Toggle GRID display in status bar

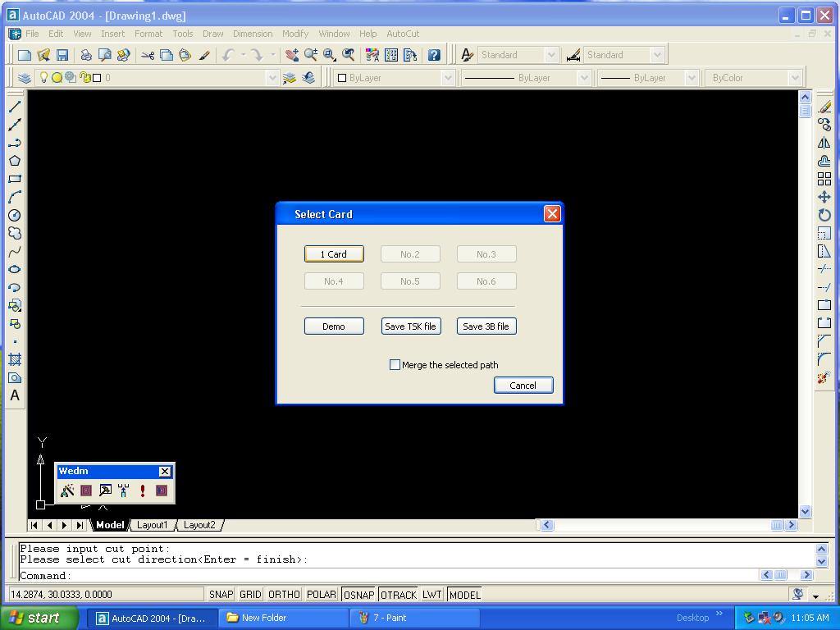[x=250, y=595]
